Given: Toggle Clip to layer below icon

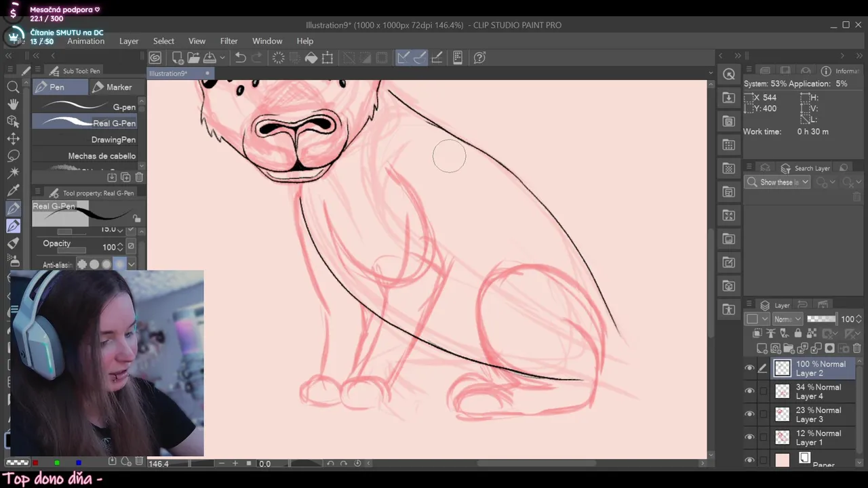Looking at the screenshot, I should click(757, 333).
